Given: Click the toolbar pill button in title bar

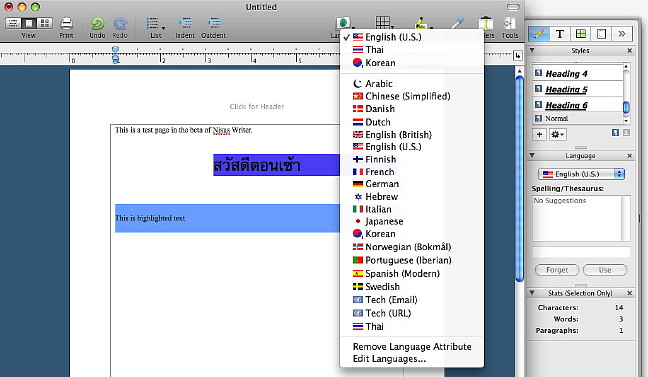Looking at the screenshot, I should tap(513, 7).
